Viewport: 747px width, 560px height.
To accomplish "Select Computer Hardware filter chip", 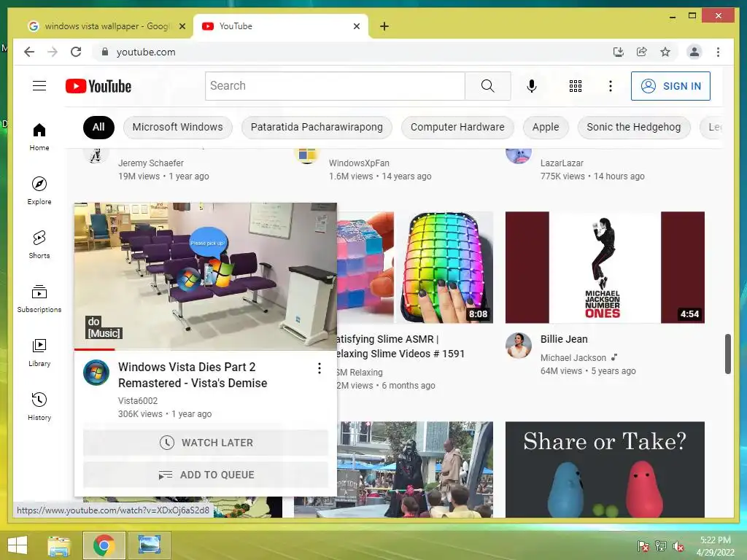I will pos(457,127).
